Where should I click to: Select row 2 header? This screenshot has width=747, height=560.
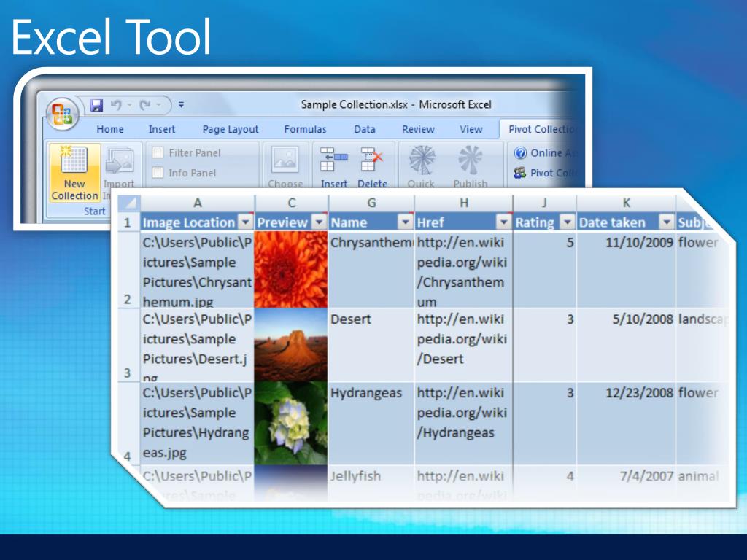coord(128,270)
